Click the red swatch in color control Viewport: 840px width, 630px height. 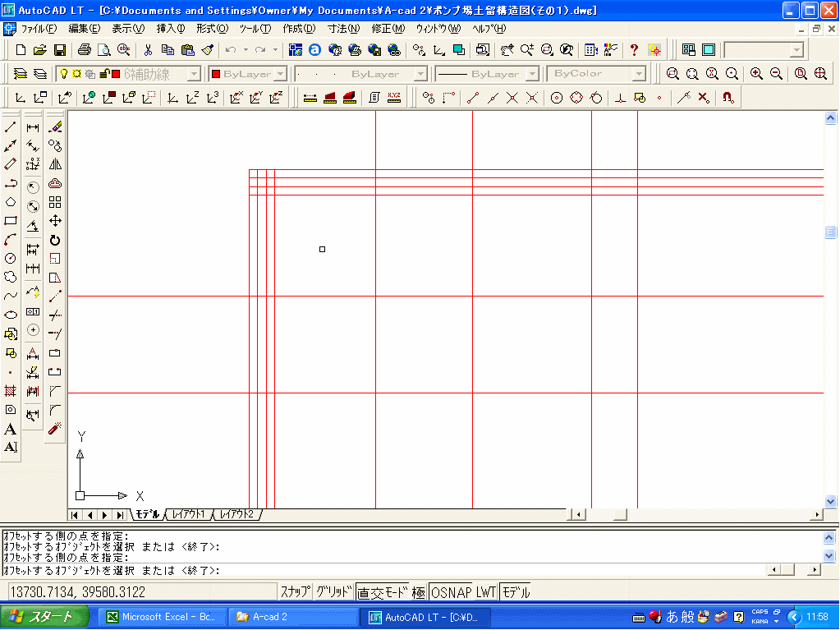point(216,74)
